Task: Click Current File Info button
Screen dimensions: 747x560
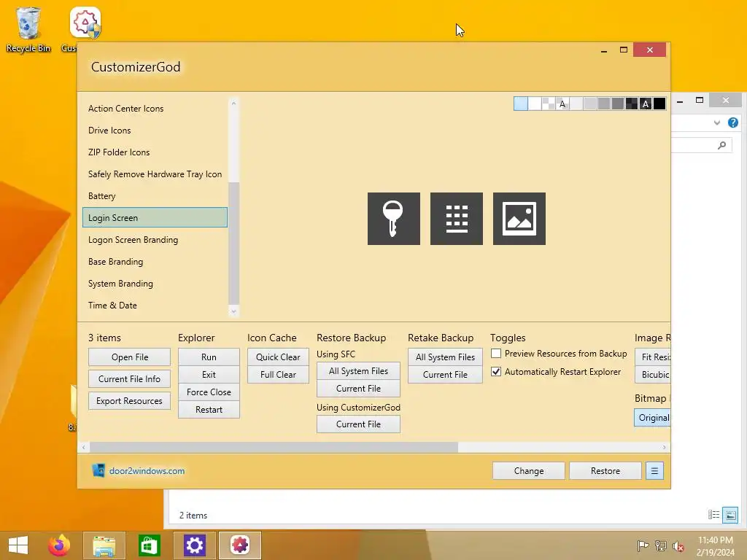Action: tap(130, 379)
